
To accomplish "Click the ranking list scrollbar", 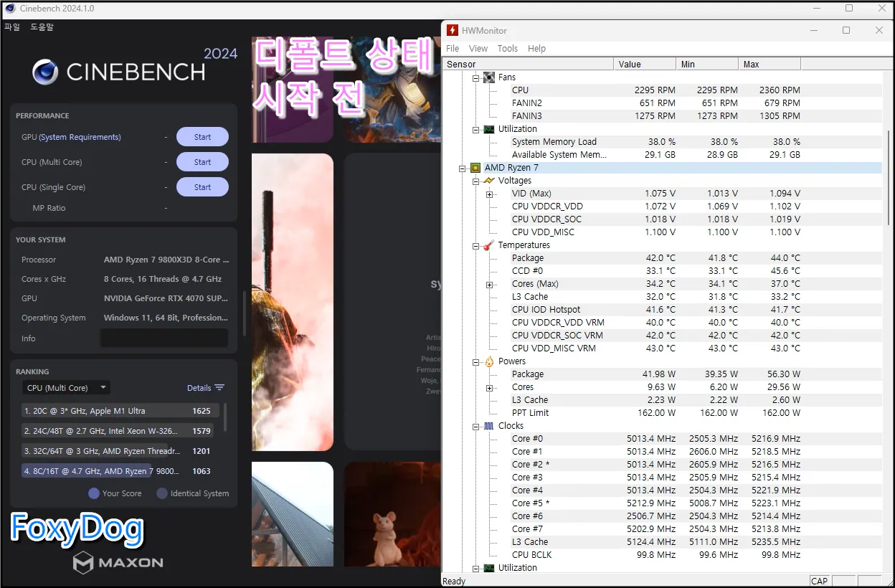I will (x=226, y=418).
